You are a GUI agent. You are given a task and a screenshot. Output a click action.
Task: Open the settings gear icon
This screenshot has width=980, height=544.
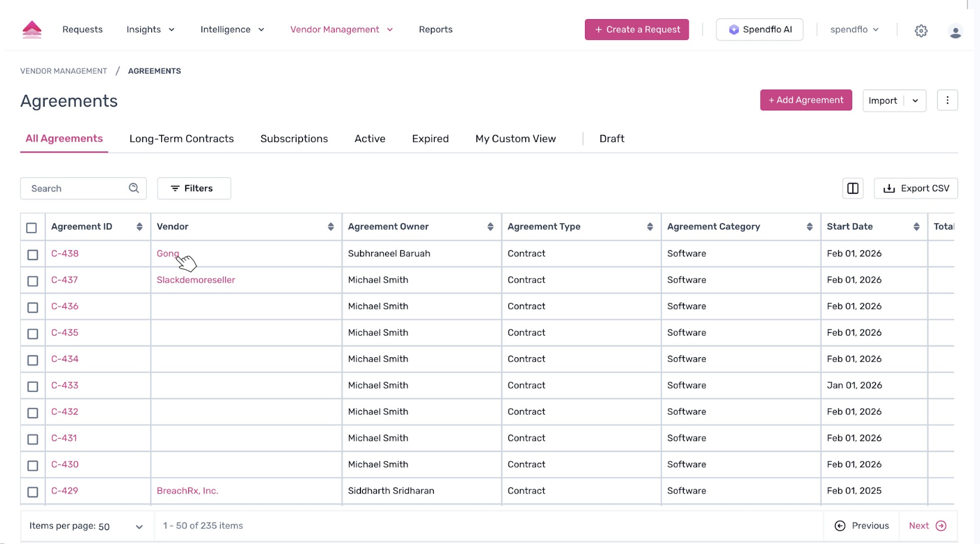(x=921, y=30)
